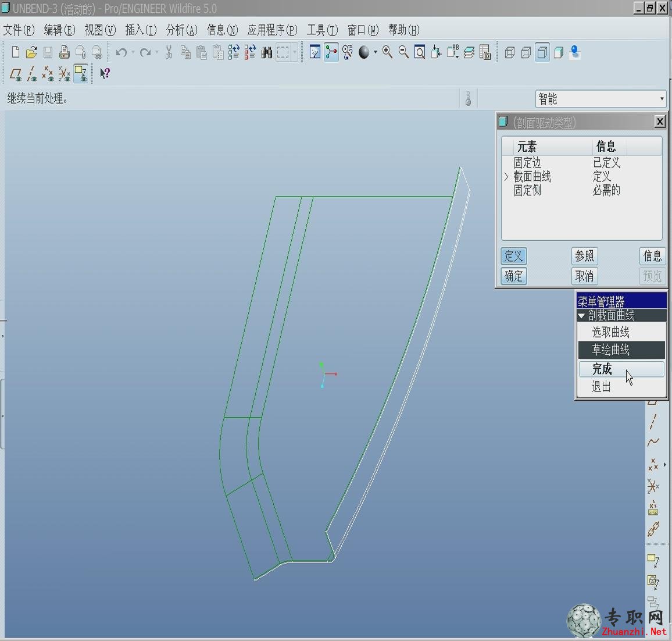672x641 pixels.
Task: Switch to Hidden Line display mode
Action: tap(526, 52)
